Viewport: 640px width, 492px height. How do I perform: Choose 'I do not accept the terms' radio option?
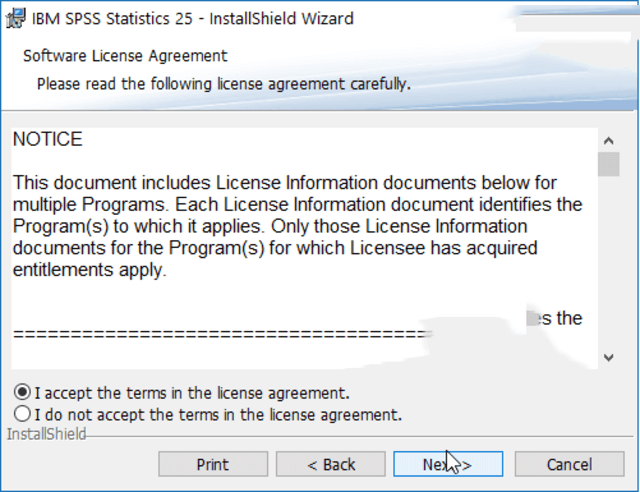pos(22,413)
